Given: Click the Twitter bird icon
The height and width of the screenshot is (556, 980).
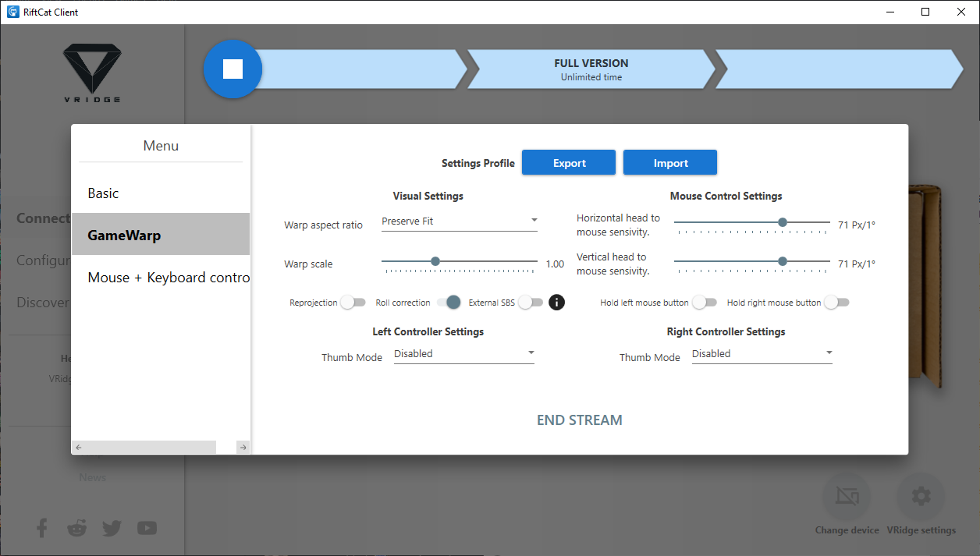Looking at the screenshot, I should click(112, 528).
